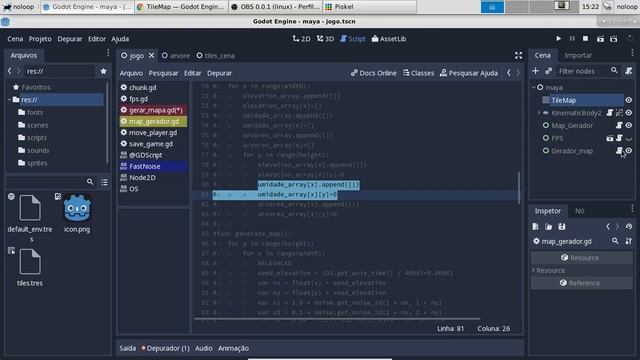Screen dimensions: 640x360
Task: Collapse the res:// folder tree
Action: point(9,100)
